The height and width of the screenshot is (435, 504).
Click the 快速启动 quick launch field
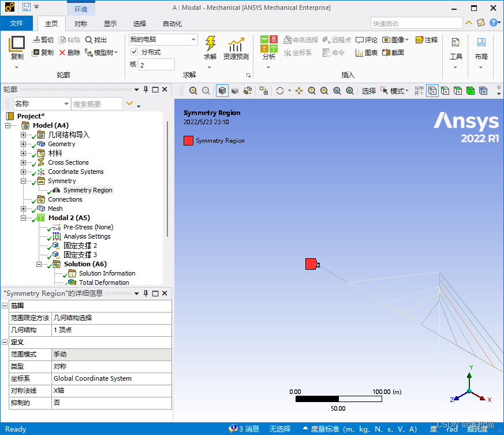click(x=417, y=24)
